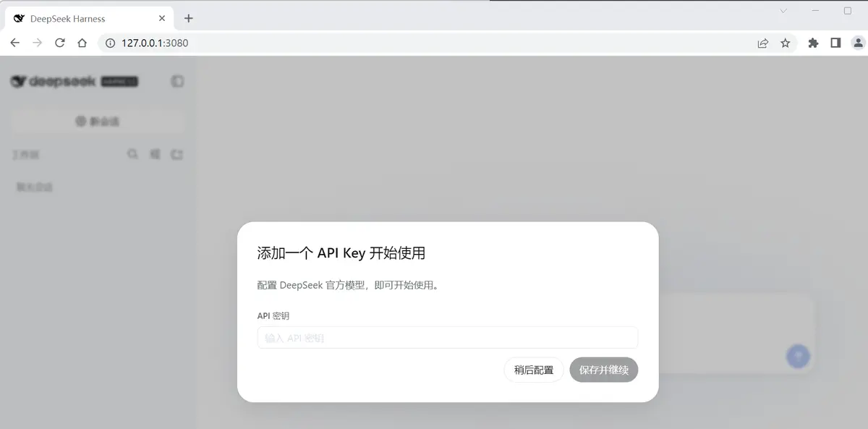Viewport: 868px width, 429px height.
Task: Click the blue send arrow button
Action: point(798,355)
